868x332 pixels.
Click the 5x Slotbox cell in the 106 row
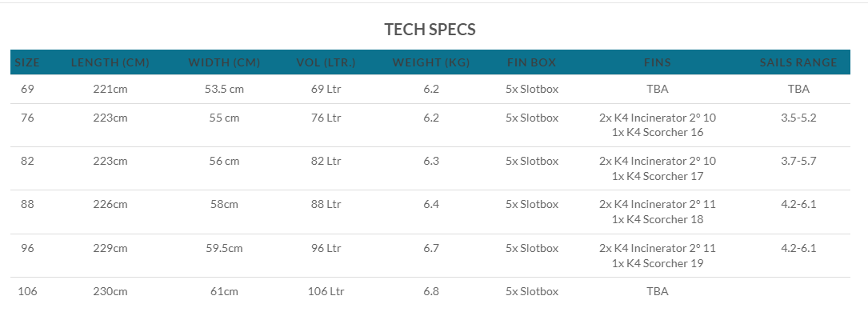tap(532, 291)
